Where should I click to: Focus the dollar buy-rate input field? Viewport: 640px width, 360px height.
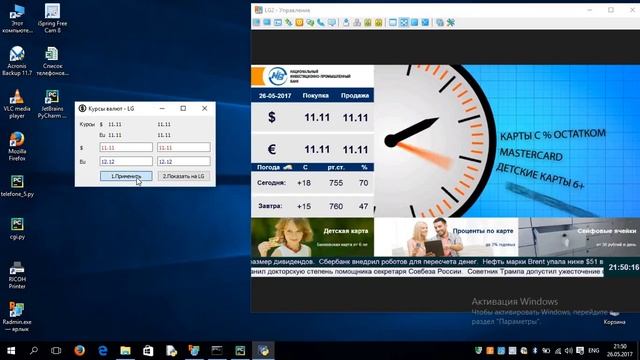pyautogui.click(x=126, y=147)
